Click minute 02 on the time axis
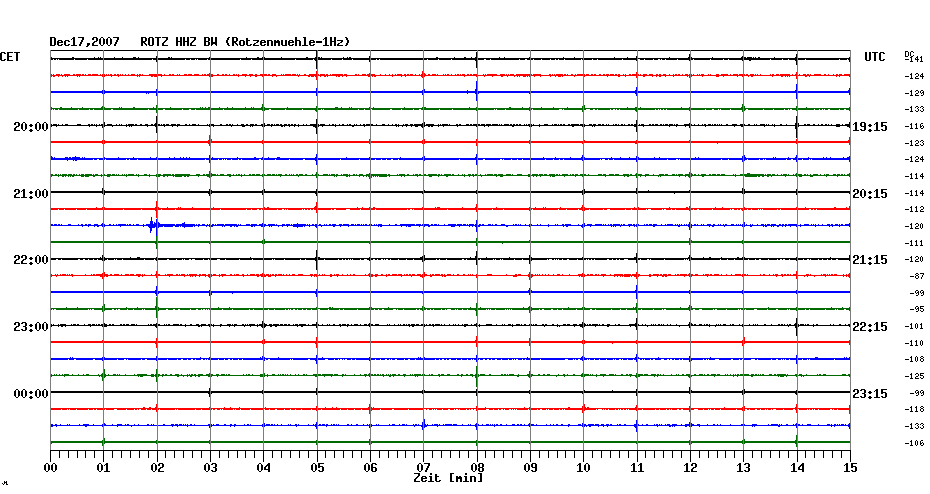This screenshot has height=494, width=930. tap(157, 468)
